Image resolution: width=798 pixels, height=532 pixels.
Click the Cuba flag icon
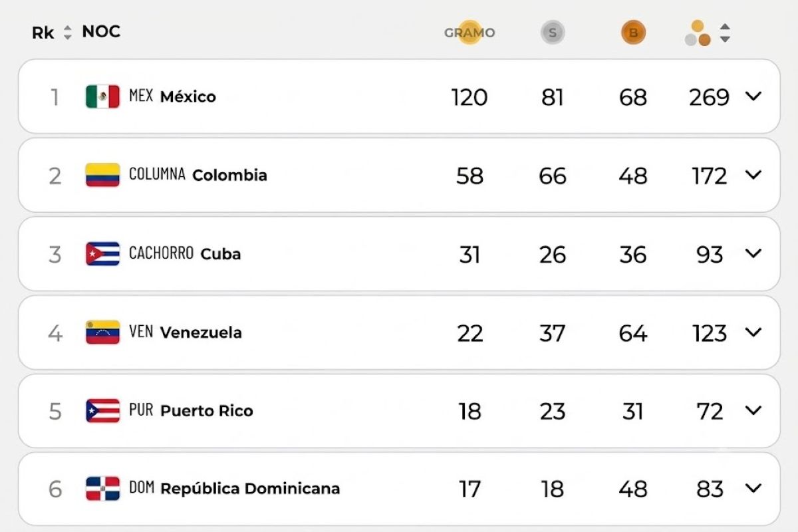(102, 253)
